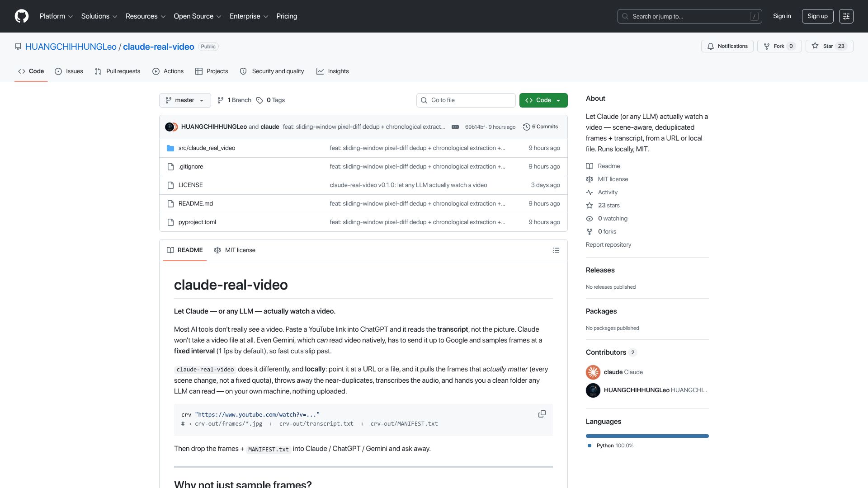Open the src/claude_real_video folder

click(207, 148)
